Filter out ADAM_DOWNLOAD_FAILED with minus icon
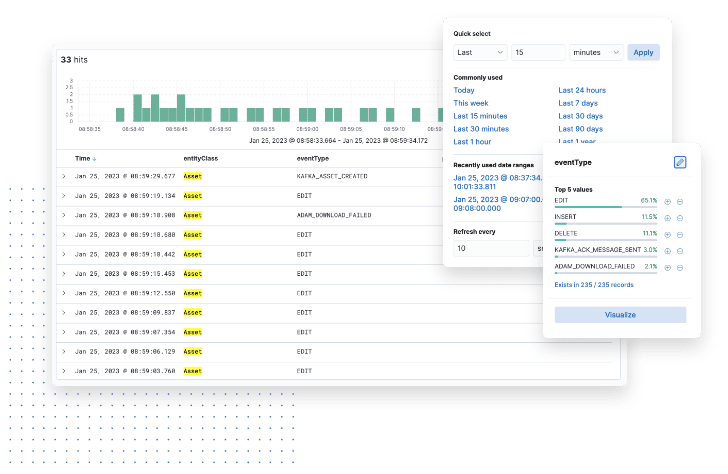728x474 pixels. [x=680, y=267]
